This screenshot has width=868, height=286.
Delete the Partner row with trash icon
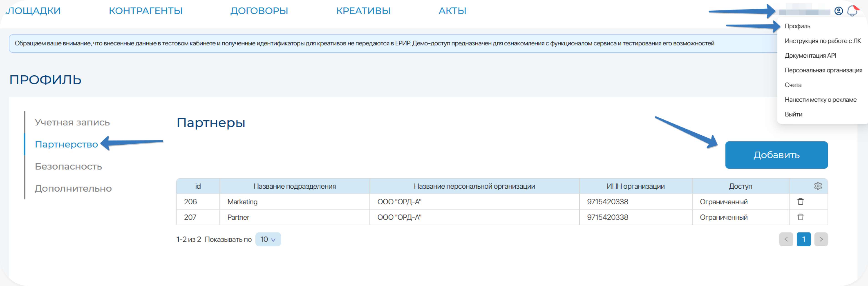[x=800, y=217]
